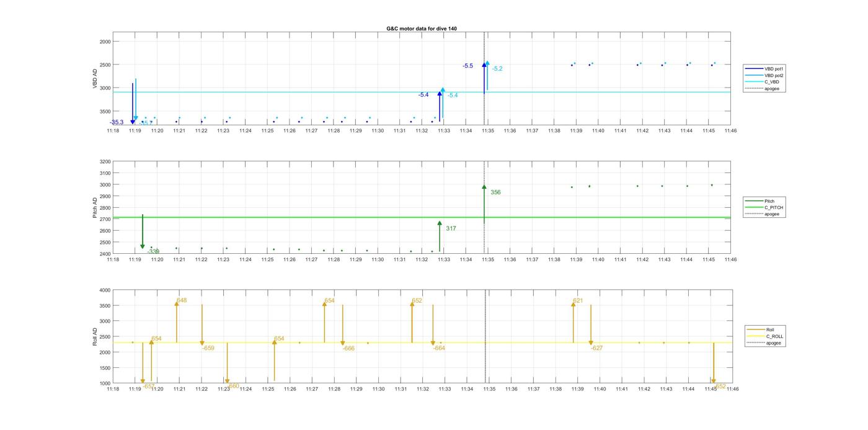Click the "-659" roll move label
Screen dimensions: 868x430
(208, 348)
